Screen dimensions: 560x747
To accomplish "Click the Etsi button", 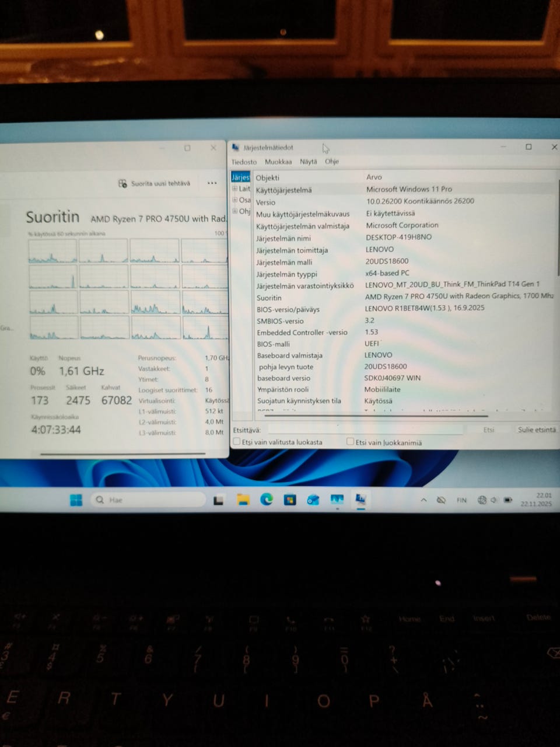I will pos(488,430).
